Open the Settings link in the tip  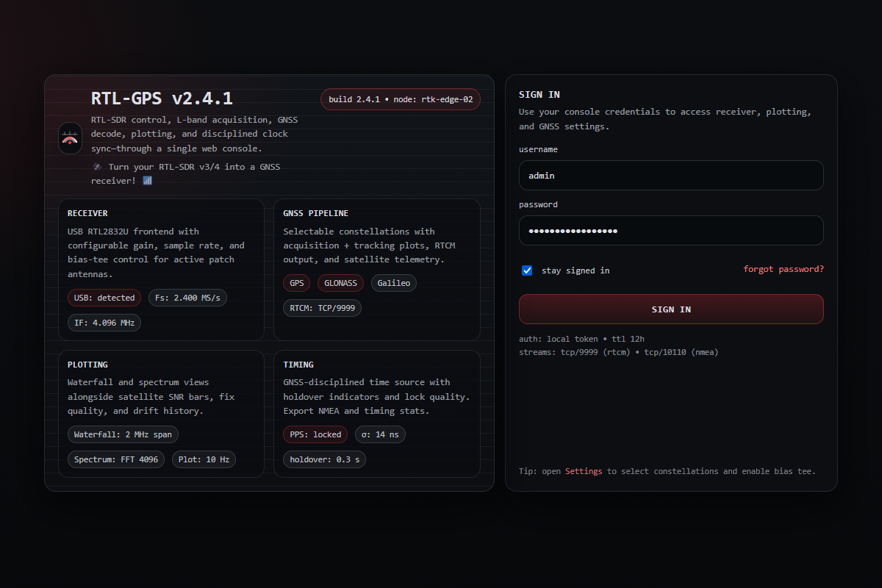[583, 471]
